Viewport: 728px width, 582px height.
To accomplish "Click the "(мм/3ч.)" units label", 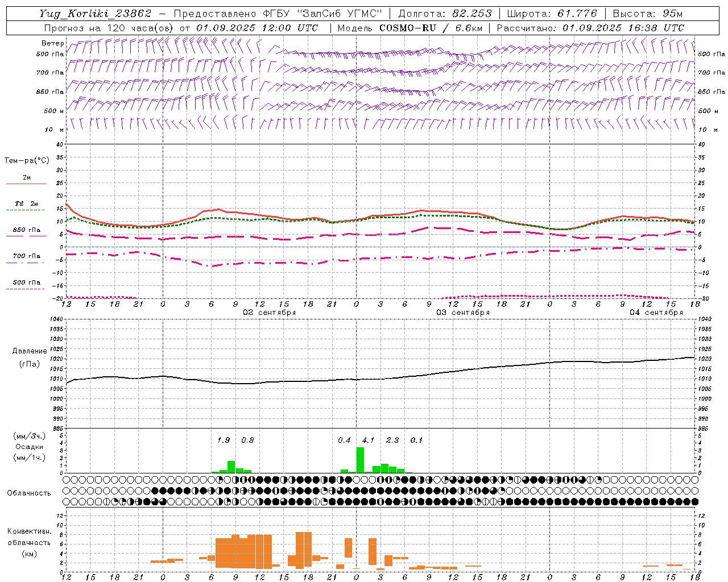I will pos(30,436).
